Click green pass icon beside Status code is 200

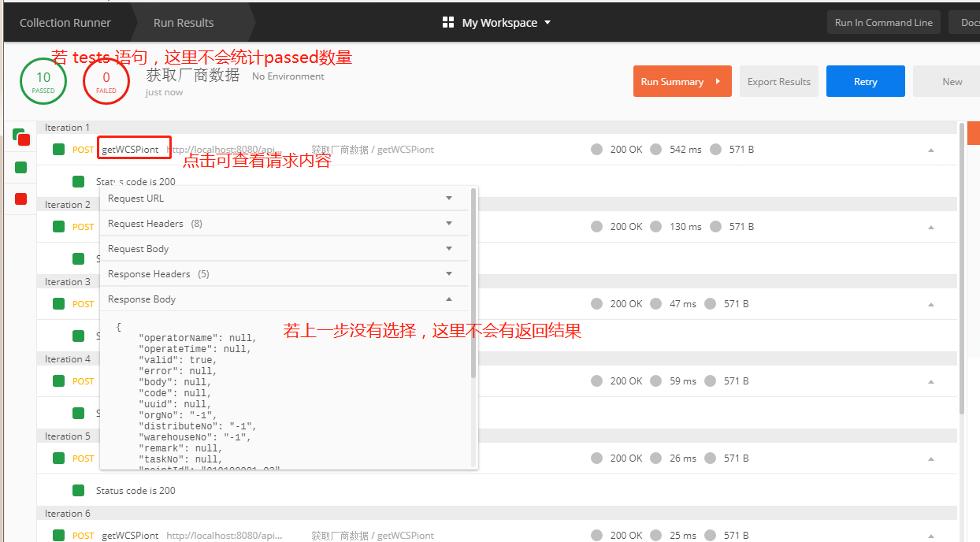click(78, 180)
